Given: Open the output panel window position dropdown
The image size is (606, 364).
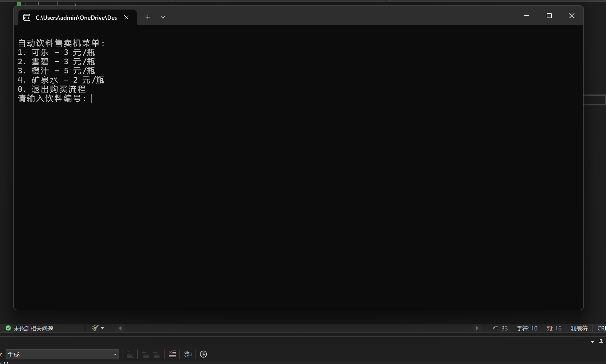Looking at the screenshot, I should [593, 342].
